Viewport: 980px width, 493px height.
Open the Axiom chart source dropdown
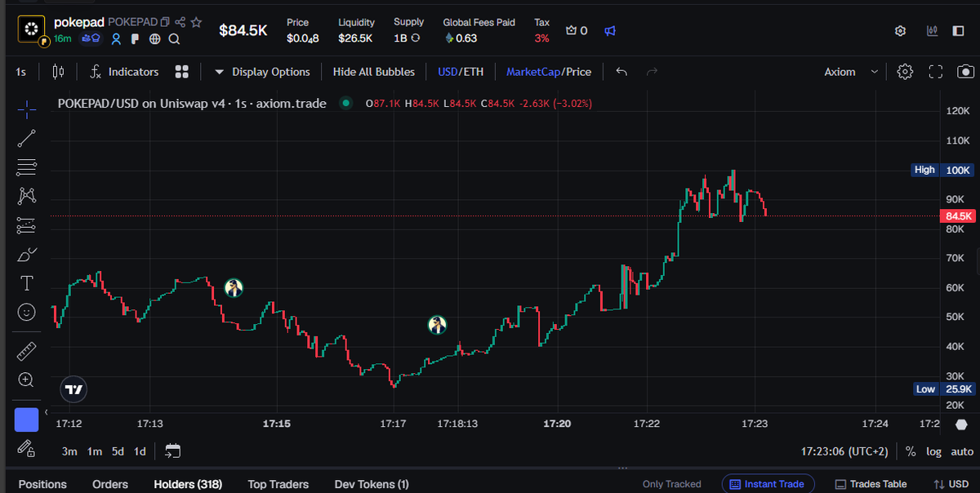pyautogui.click(x=851, y=72)
